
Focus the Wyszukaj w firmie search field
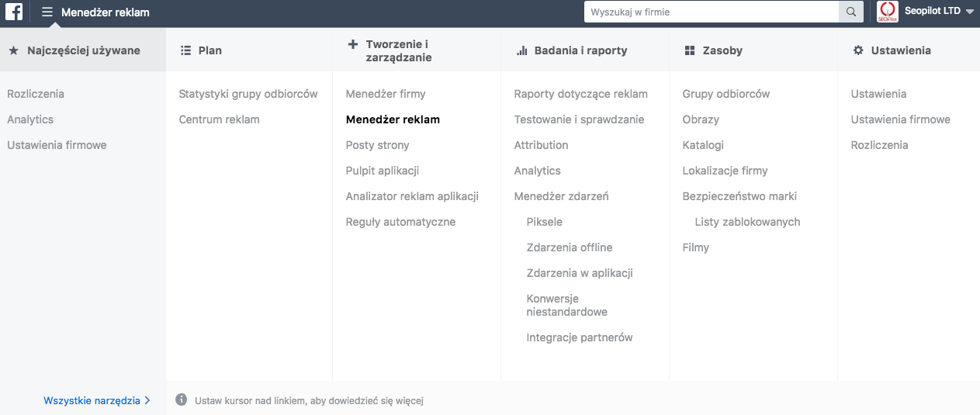click(712, 12)
